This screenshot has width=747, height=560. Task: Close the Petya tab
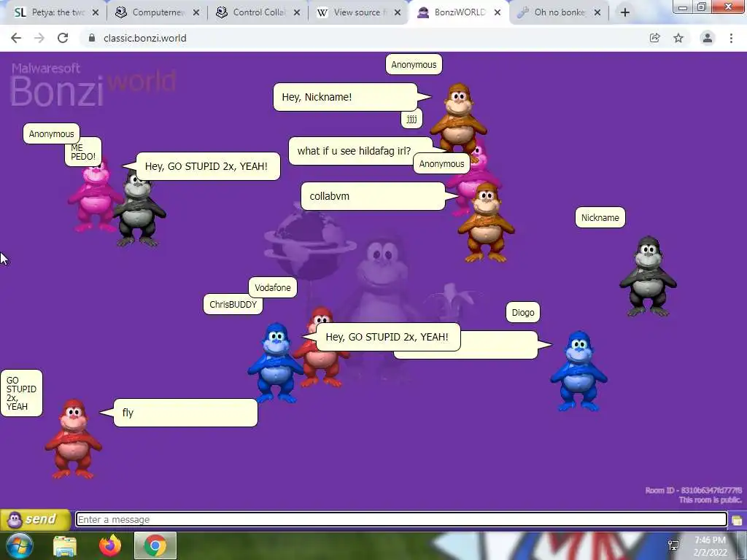(x=96, y=12)
